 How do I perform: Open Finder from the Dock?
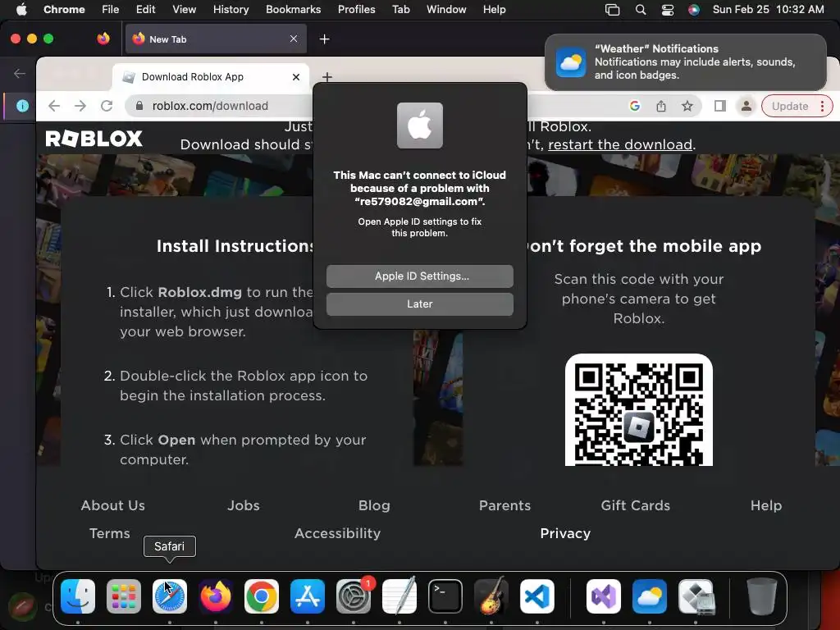click(78, 596)
